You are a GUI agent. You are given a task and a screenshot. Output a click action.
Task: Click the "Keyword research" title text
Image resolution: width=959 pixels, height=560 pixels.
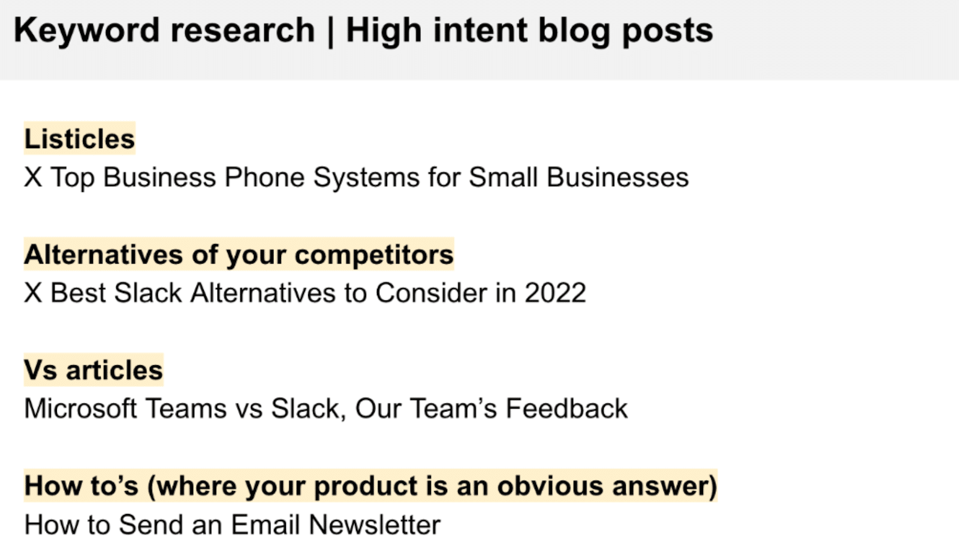pyautogui.click(x=164, y=31)
